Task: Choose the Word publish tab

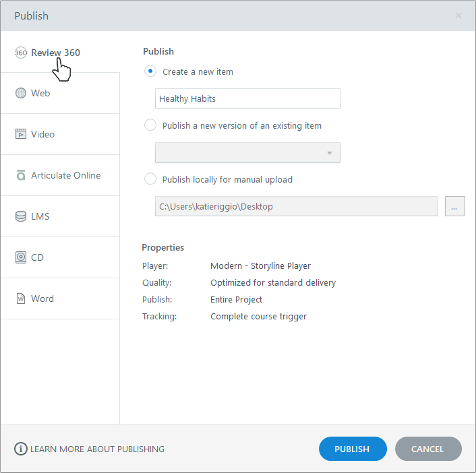Action: pos(60,298)
